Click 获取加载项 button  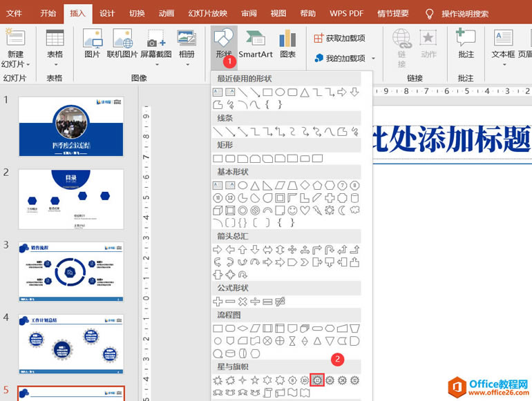point(340,39)
